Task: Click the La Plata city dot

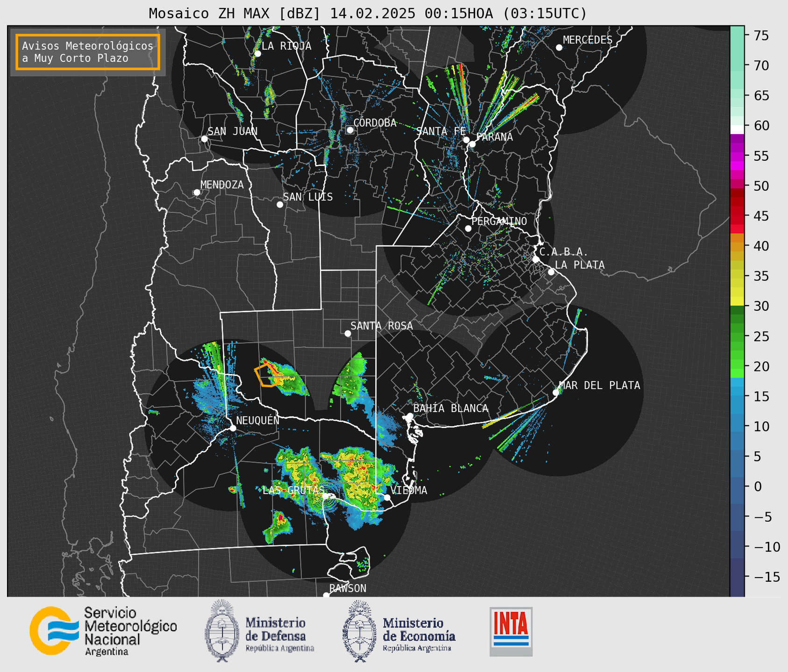Action: [551, 272]
